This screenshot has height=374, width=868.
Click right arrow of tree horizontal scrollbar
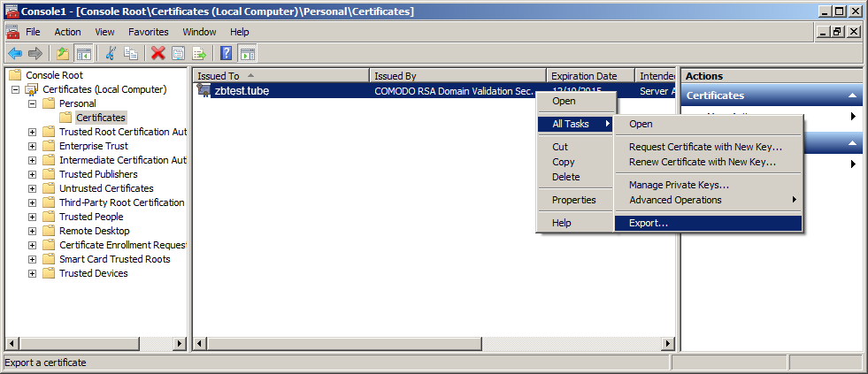(180, 343)
